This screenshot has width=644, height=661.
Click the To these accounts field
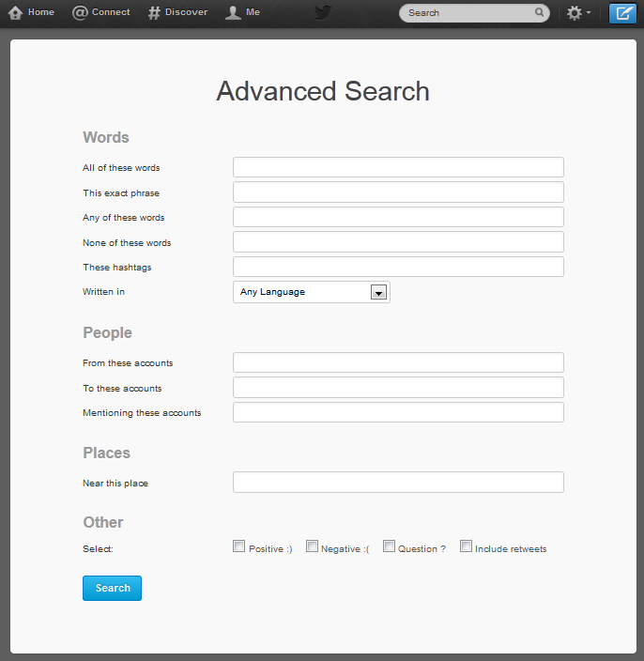[398, 388]
